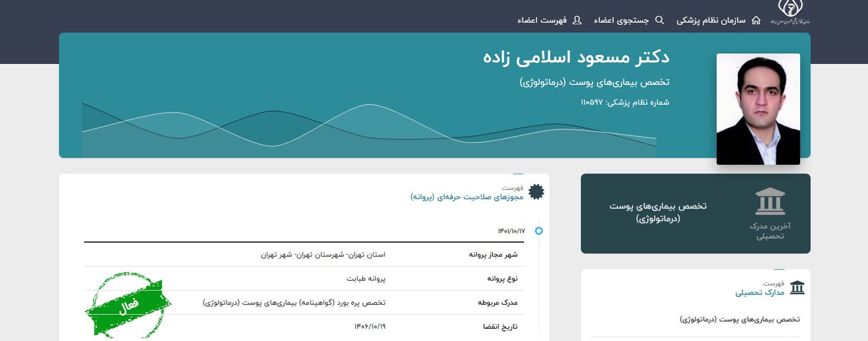The width and height of the screenshot is (868, 341).
Task: Click the Medical Council logo in header
Action: (790, 13)
